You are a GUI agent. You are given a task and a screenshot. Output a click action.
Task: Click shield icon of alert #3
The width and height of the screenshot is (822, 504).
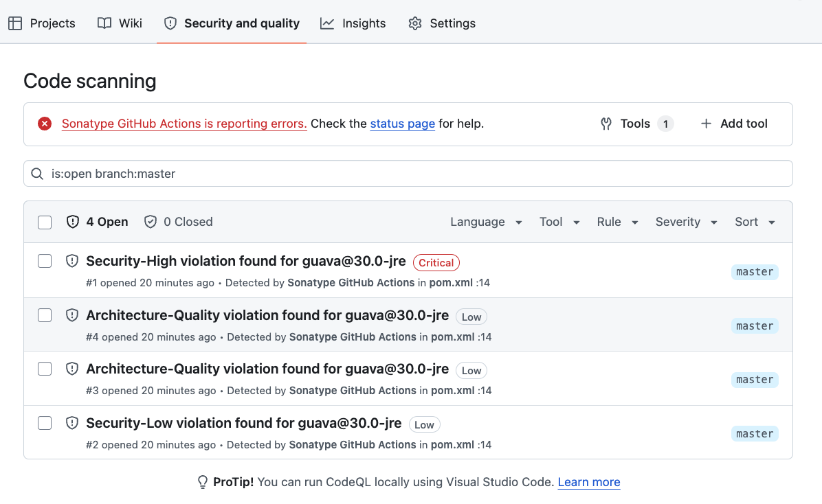71,369
